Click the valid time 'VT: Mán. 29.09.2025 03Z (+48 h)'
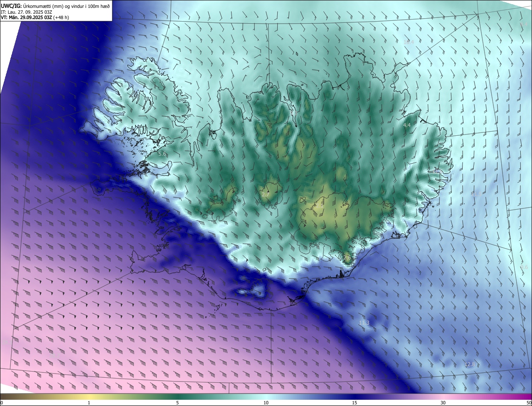The image size is (532, 406). pos(35,17)
